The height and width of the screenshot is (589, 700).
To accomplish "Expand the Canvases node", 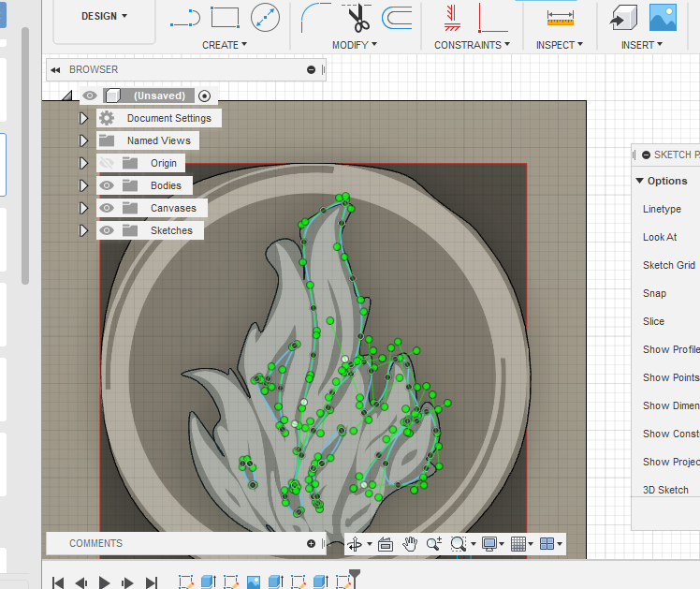I will 83,208.
